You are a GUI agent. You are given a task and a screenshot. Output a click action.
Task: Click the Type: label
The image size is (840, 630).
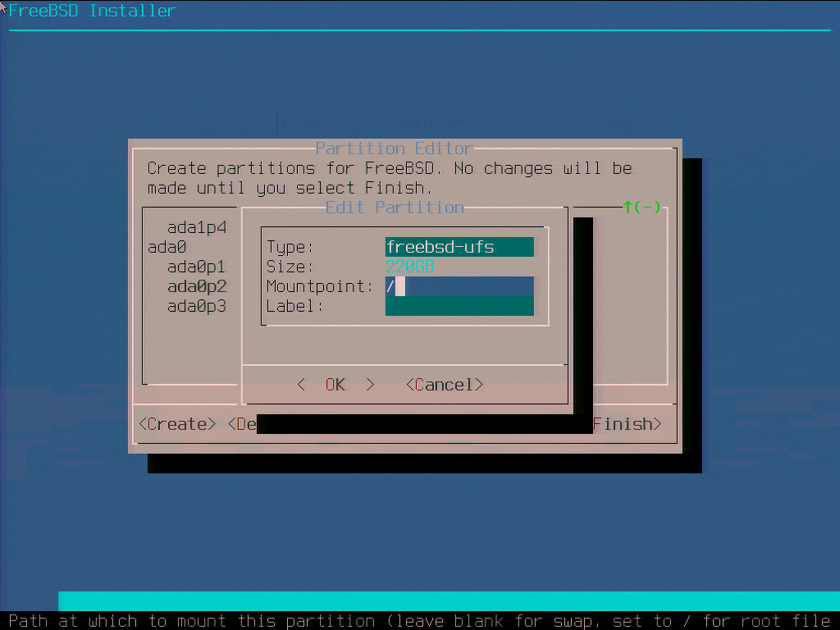click(290, 247)
